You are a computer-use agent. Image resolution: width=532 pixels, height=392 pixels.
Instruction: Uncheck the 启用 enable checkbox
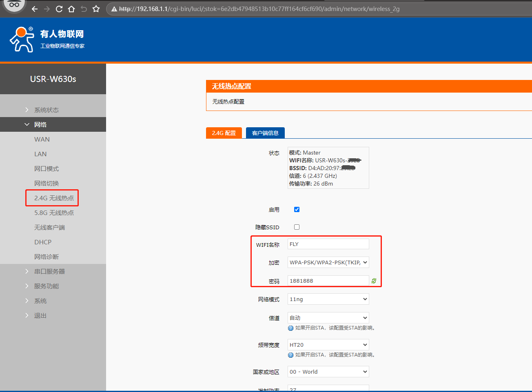(x=297, y=209)
